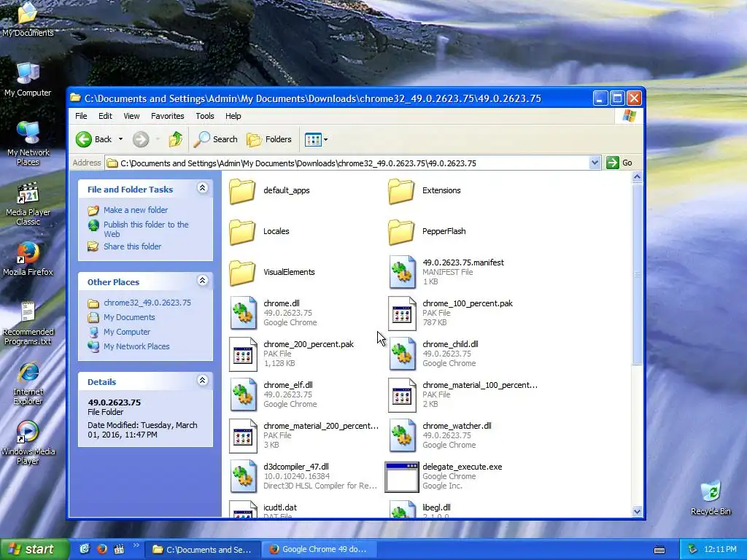Select the chrome_watcher.dll file icon

(402, 436)
